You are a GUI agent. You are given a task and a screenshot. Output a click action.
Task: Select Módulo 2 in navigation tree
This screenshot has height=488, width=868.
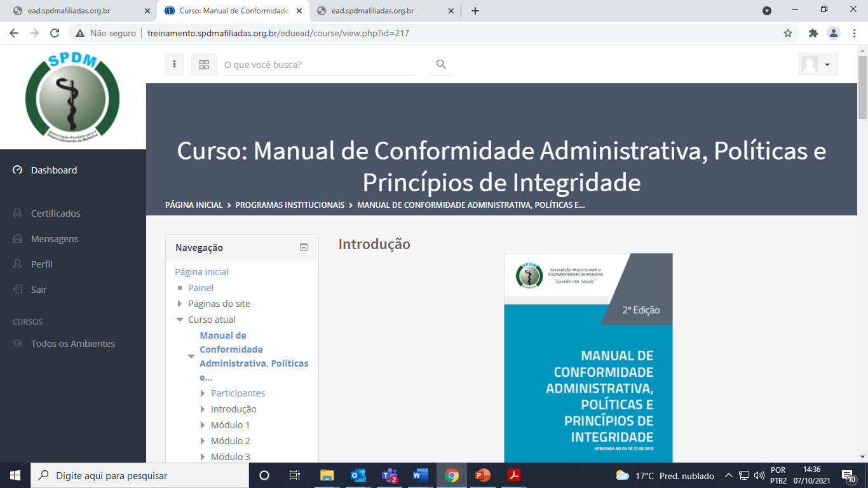coord(231,441)
